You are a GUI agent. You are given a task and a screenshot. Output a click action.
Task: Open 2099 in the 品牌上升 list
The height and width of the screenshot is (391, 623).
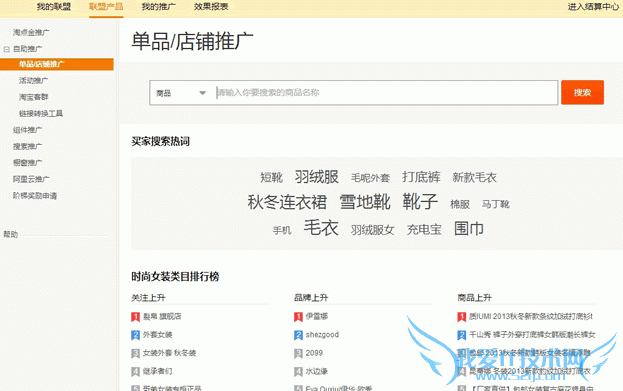click(x=314, y=353)
